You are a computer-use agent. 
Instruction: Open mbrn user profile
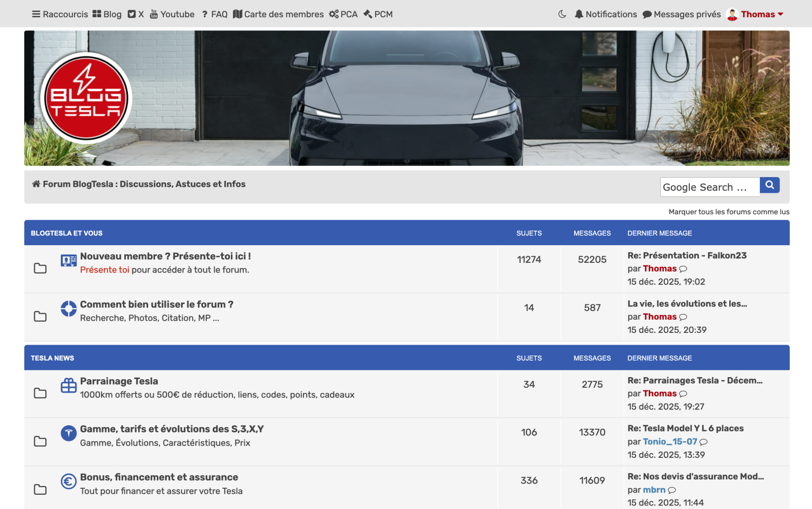tap(654, 490)
